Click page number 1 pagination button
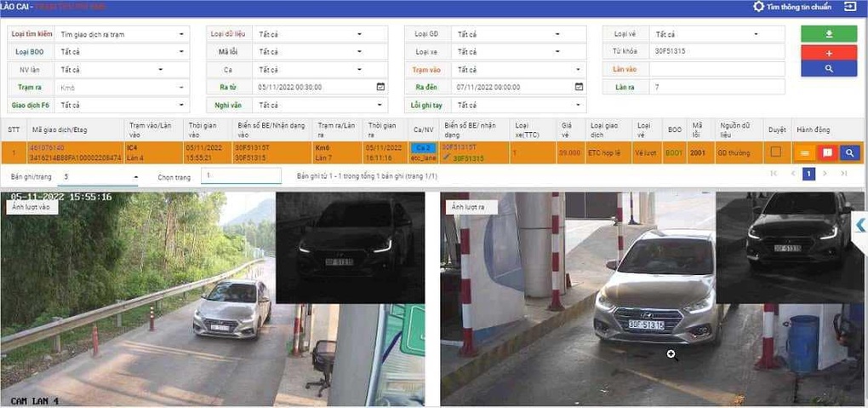The height and width of the screenshot is (408, 868). 808,174
